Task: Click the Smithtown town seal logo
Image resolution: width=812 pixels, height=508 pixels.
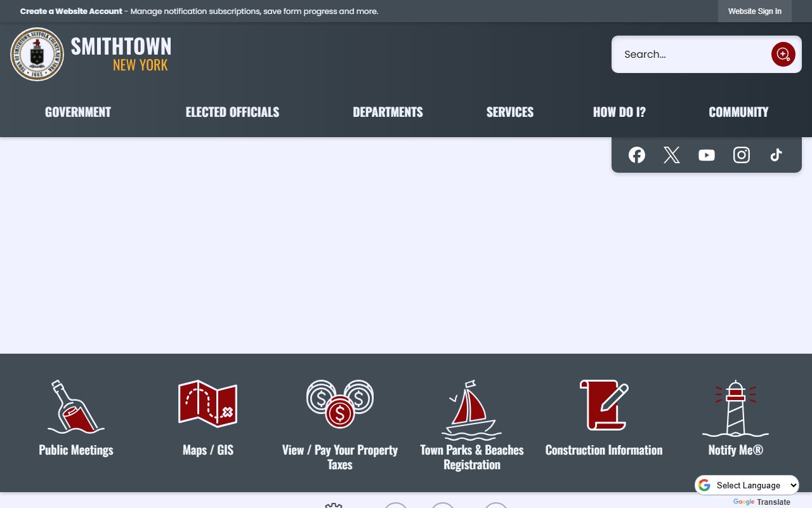Action: pos(37,55)
